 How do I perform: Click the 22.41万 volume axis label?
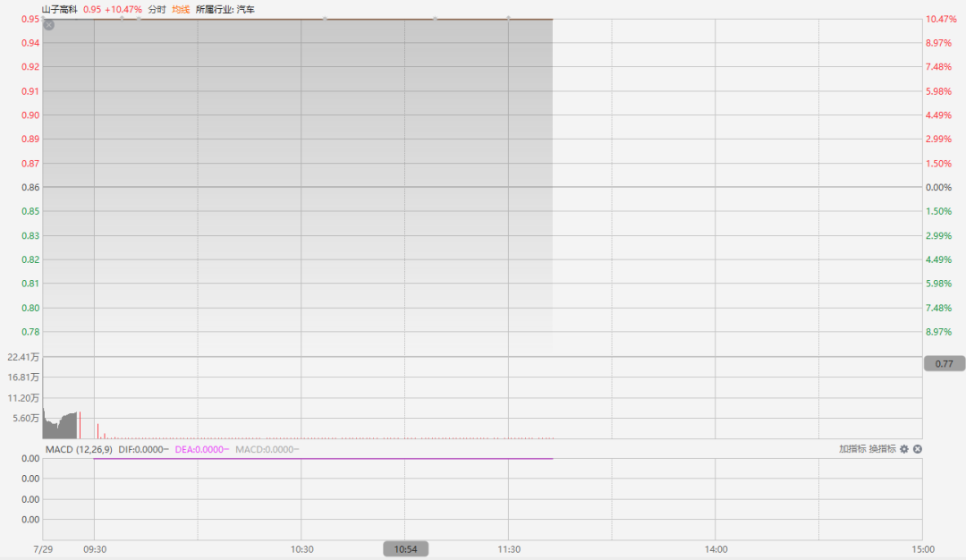point(23,357)
